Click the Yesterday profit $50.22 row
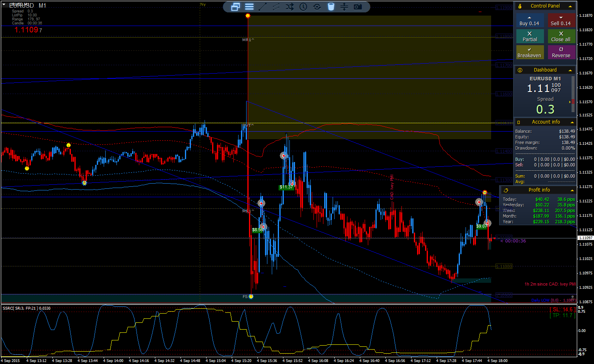Viewport: 594px width, 364px height. pos(539,205)
